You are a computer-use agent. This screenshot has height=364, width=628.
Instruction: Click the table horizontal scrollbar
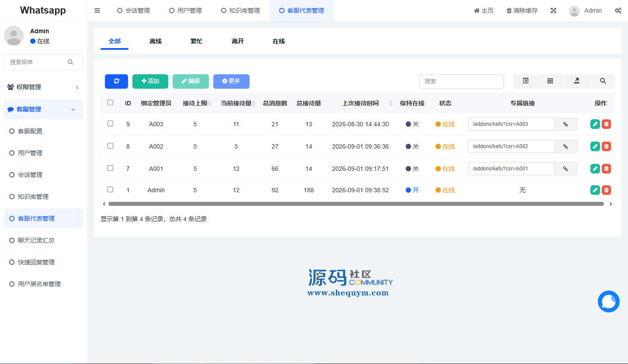[356, 204]
